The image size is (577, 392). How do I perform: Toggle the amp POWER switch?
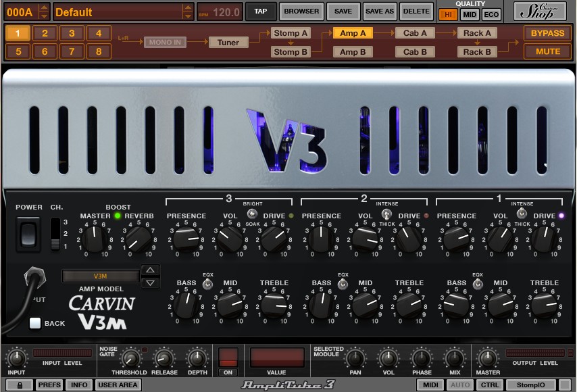(x=28, y=234)
